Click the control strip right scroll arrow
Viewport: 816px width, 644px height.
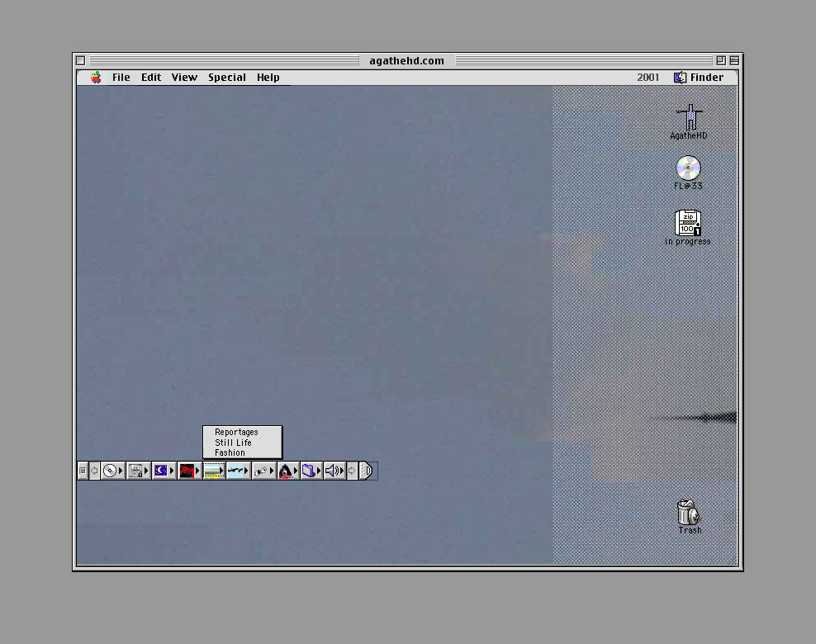click(352, 471)
